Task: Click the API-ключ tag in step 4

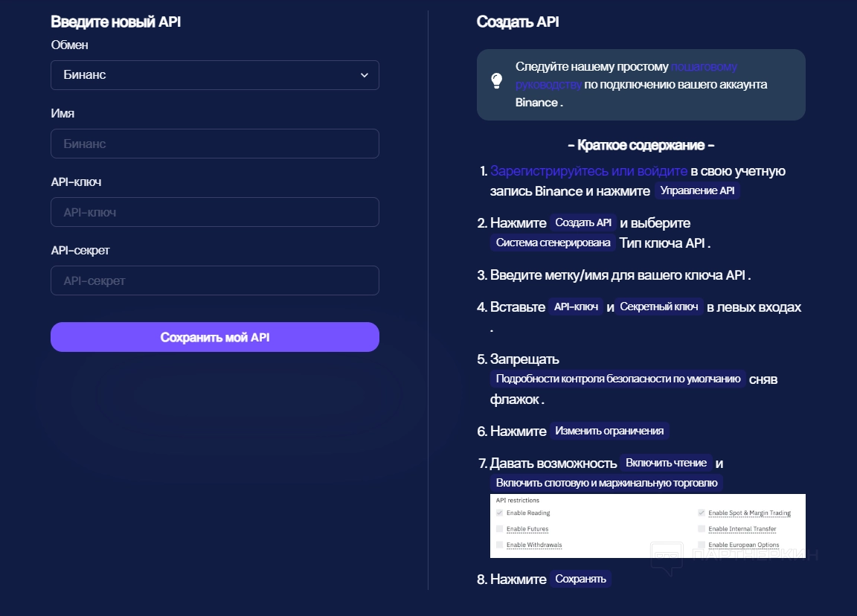Action: point(576,307)
